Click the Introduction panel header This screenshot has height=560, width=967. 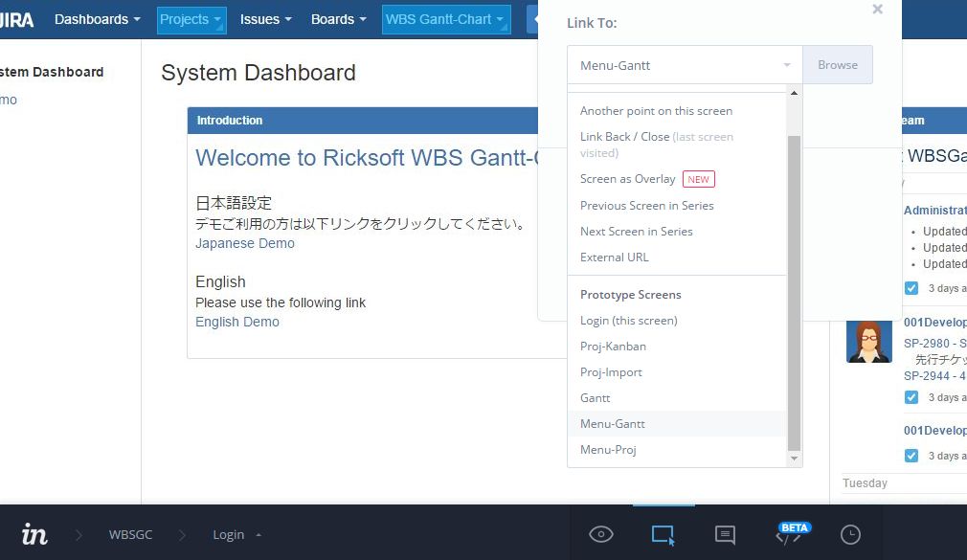click(363, 121)
